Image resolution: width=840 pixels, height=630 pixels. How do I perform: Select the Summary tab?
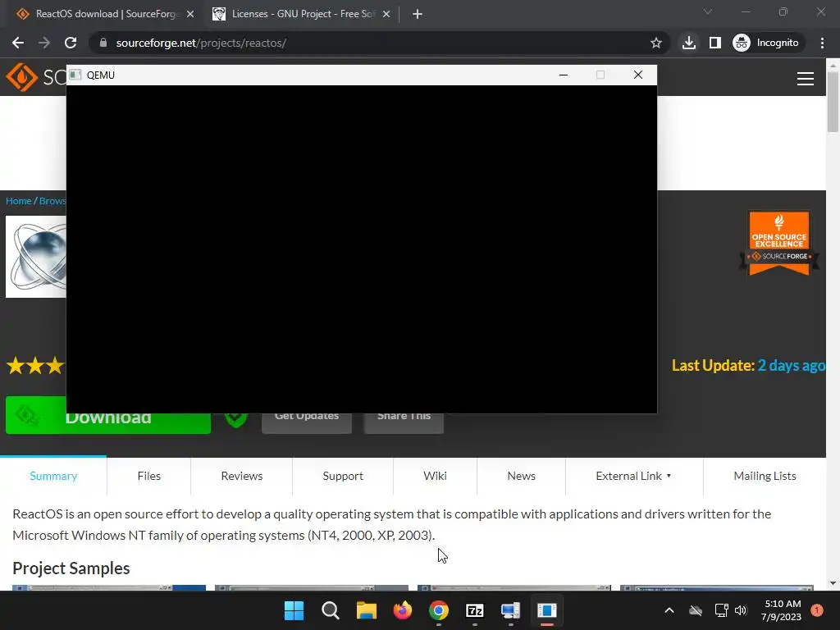pyautogui.click(x=53, y=476)
